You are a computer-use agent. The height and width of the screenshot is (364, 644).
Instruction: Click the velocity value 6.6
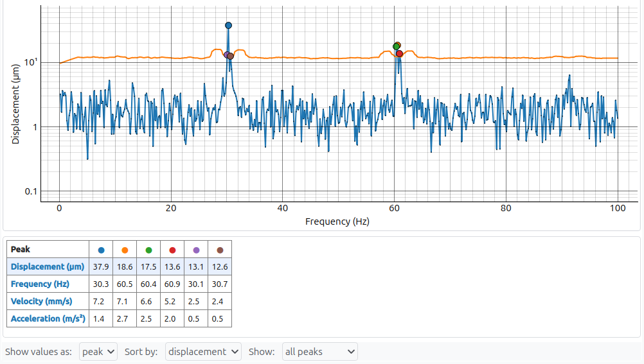pos(146,301)
